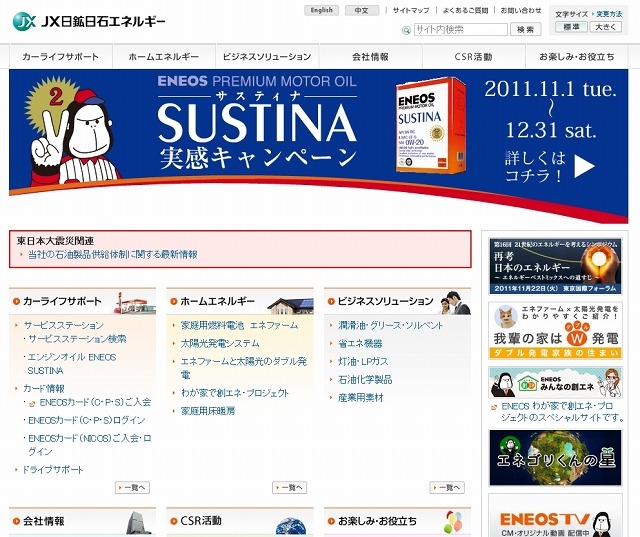Open the 灯油・LPガス link
The height and width of the screenshot is (537, 640).
[x=363, y=362]
